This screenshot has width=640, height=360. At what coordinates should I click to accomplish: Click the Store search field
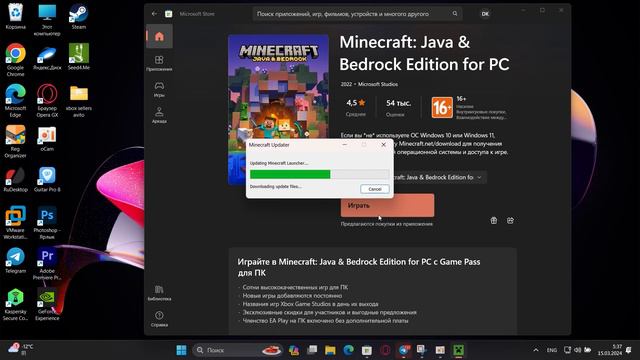(x=357, y=13)
